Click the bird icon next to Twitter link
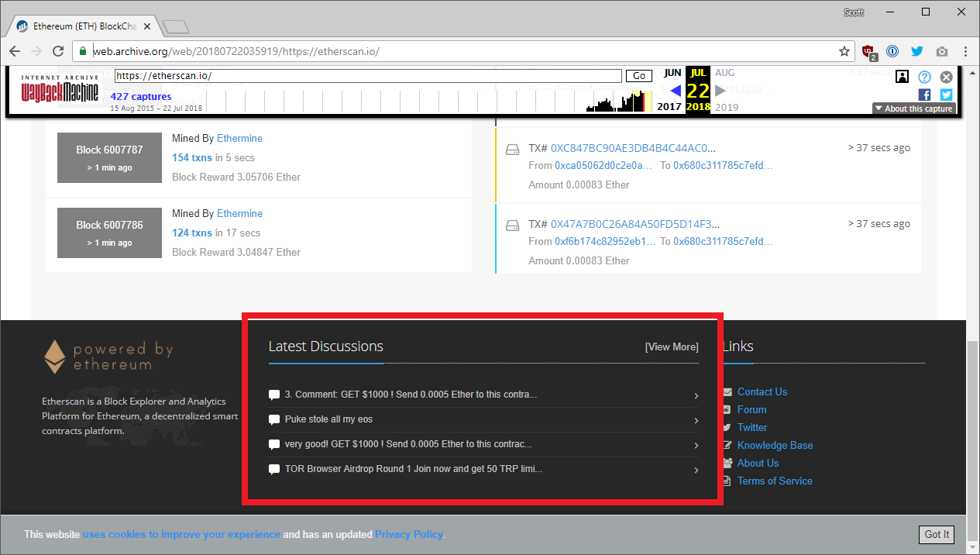The width and height of the screenshot is (980, 555). coord(727,428)
